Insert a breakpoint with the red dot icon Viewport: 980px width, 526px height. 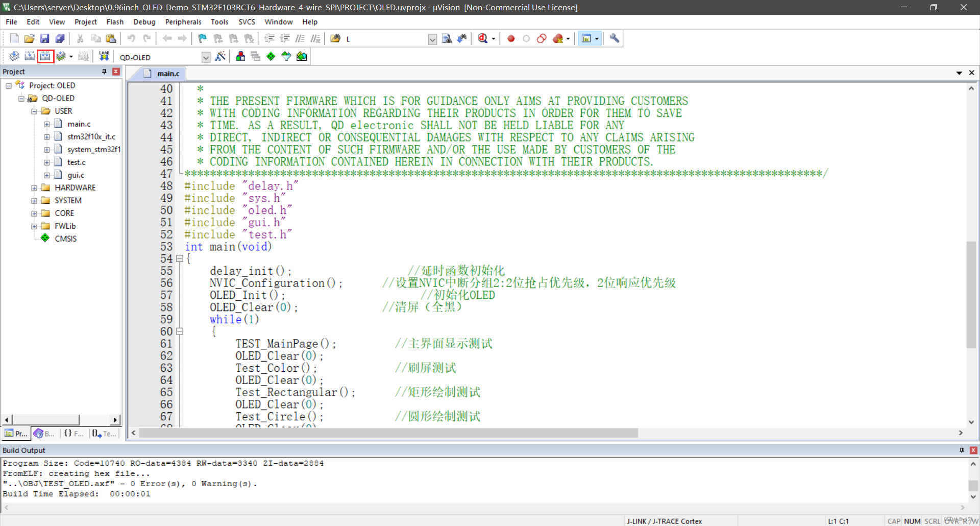tap(511, 38)
